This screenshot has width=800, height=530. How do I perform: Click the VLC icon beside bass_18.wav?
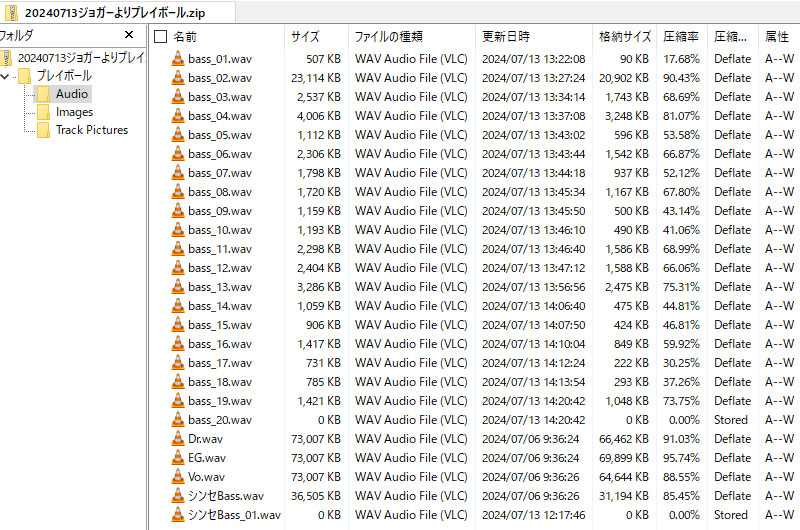click(x=178, y=382)
